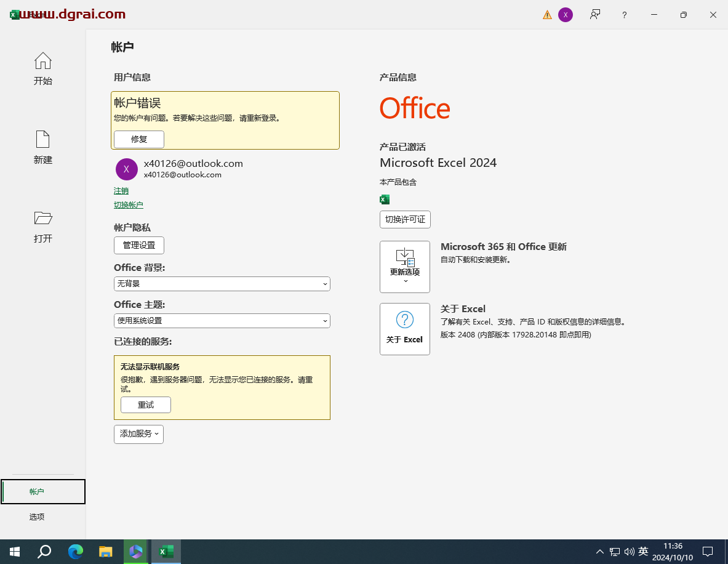Open the 开始 home icon in the sidebar
The image size is (728, 564).
click(42, 61)
